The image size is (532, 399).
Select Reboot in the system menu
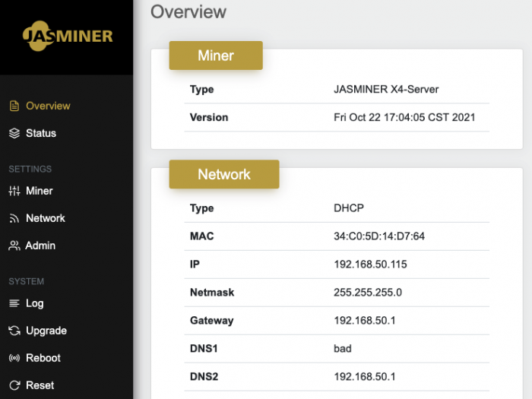tap(43, 358)
